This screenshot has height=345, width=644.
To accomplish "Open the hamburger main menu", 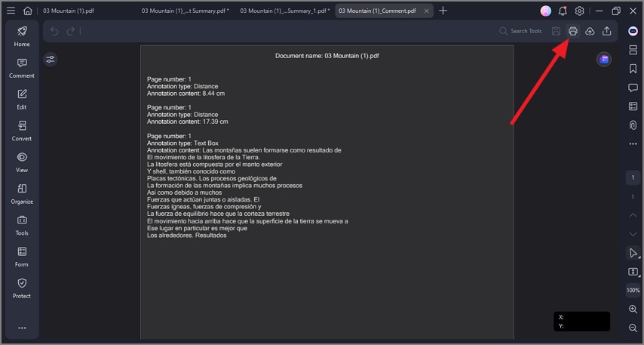I will tap(11, 11).
